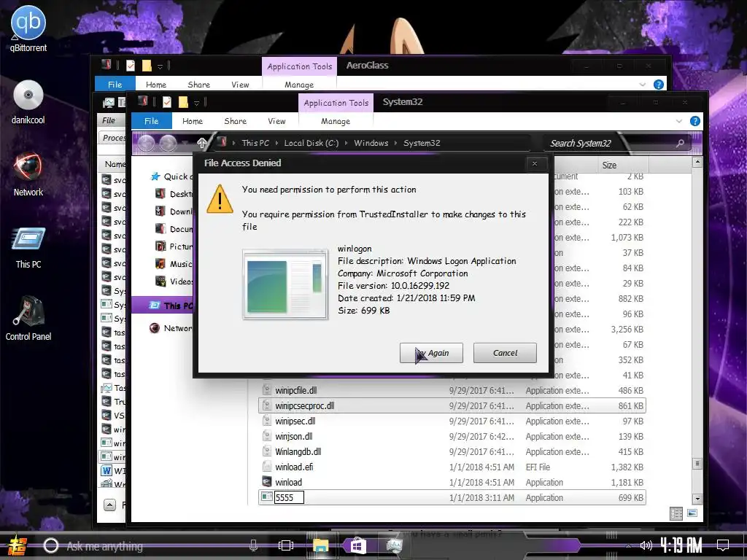The width and height of the screenshot is (747, 560).
Task: Switch to large icons view at bottom right
Action: 692,513
